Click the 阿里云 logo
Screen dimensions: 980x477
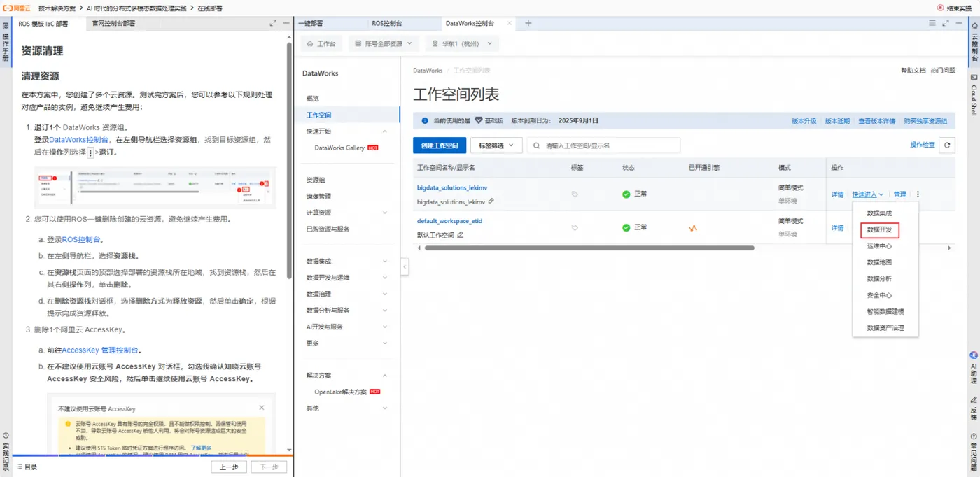click(17, 8)
